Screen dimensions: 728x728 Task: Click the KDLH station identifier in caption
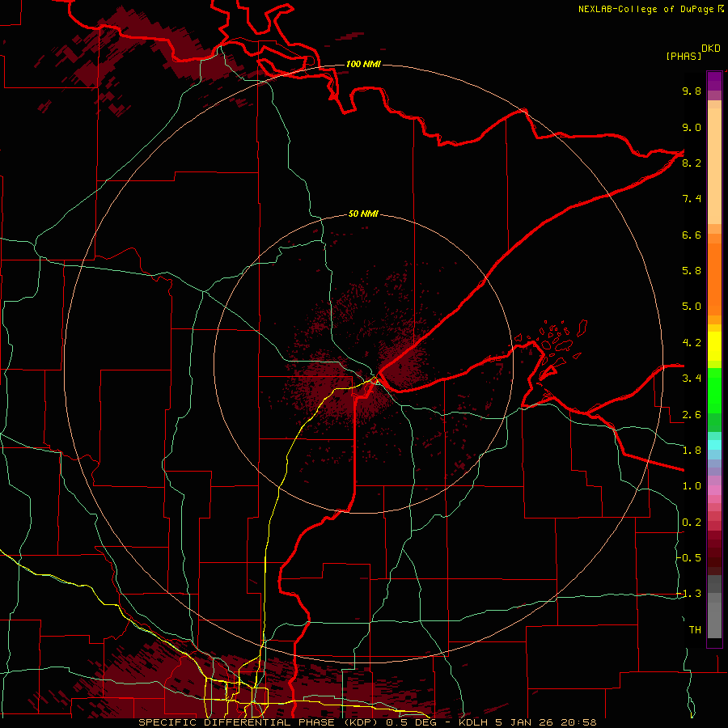click(x=473, y=722)
